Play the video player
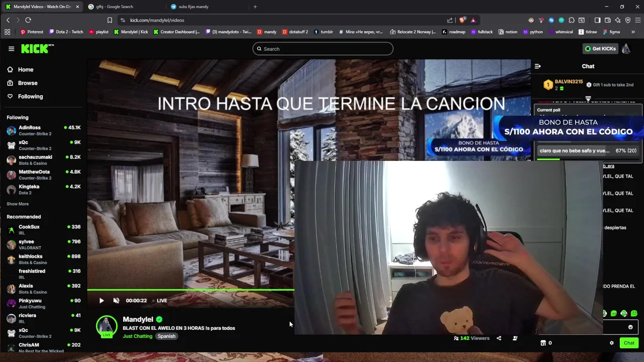Viewport: 644px width, 362px height. (x=101, y=301)
